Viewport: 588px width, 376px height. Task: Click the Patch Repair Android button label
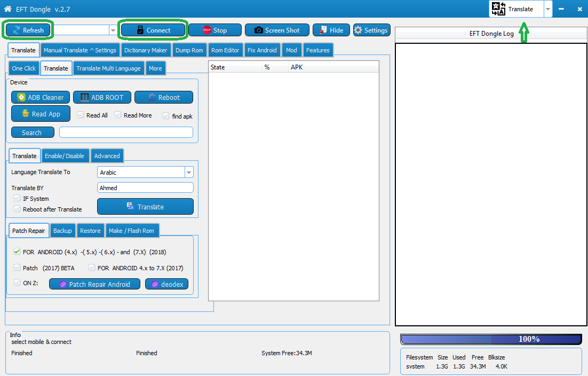(100, 285)
